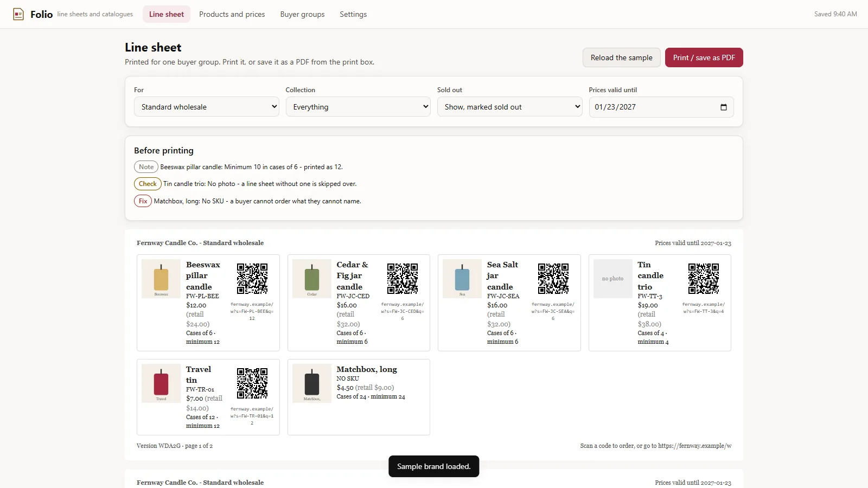Click 'Version WDA2G · page 1 of 2' footer

pos(175,446)
